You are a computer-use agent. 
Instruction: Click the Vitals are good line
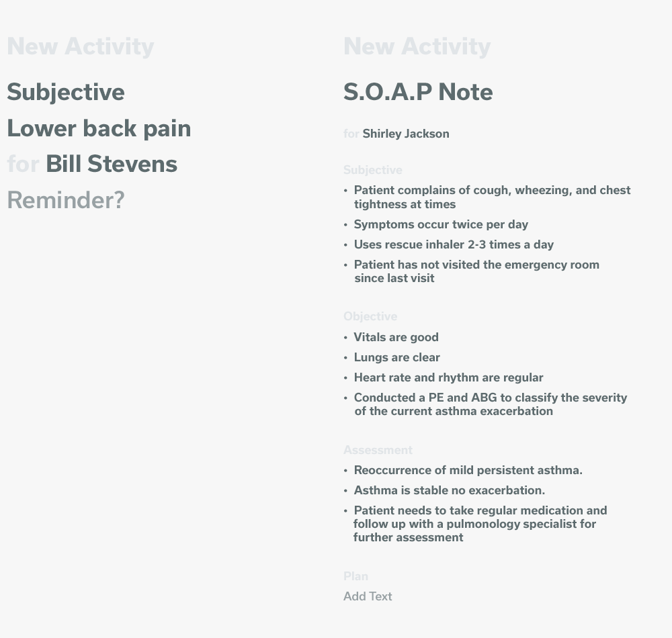(x=396, y=337)
